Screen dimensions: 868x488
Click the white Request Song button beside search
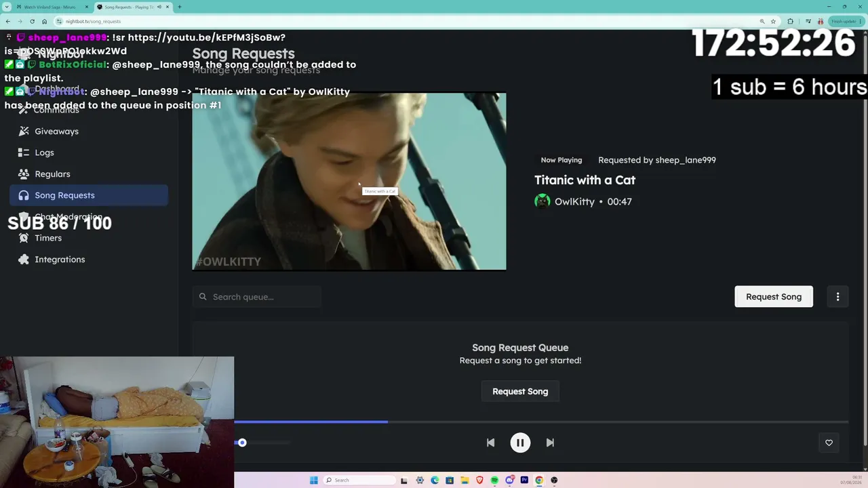pos(774,297)
